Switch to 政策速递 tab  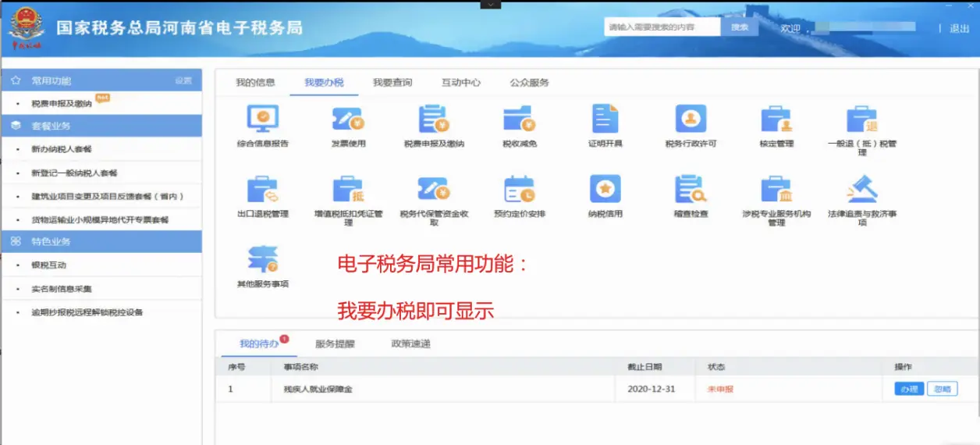click(410, 344)
